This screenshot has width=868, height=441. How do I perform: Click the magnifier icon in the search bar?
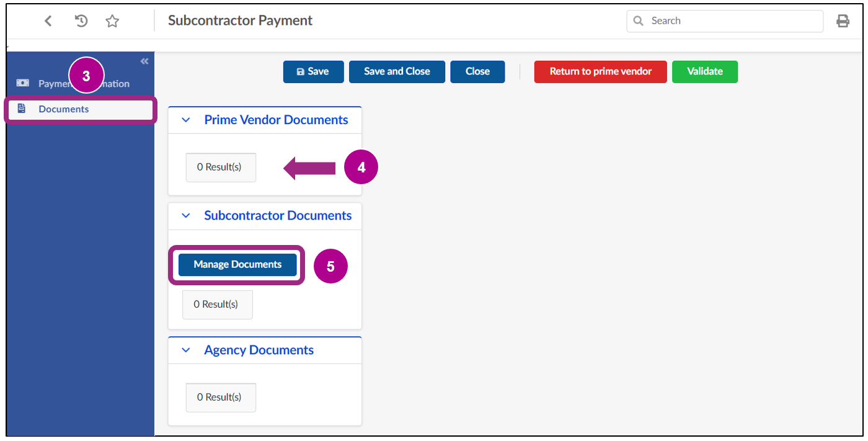click(x=639, y=20)
